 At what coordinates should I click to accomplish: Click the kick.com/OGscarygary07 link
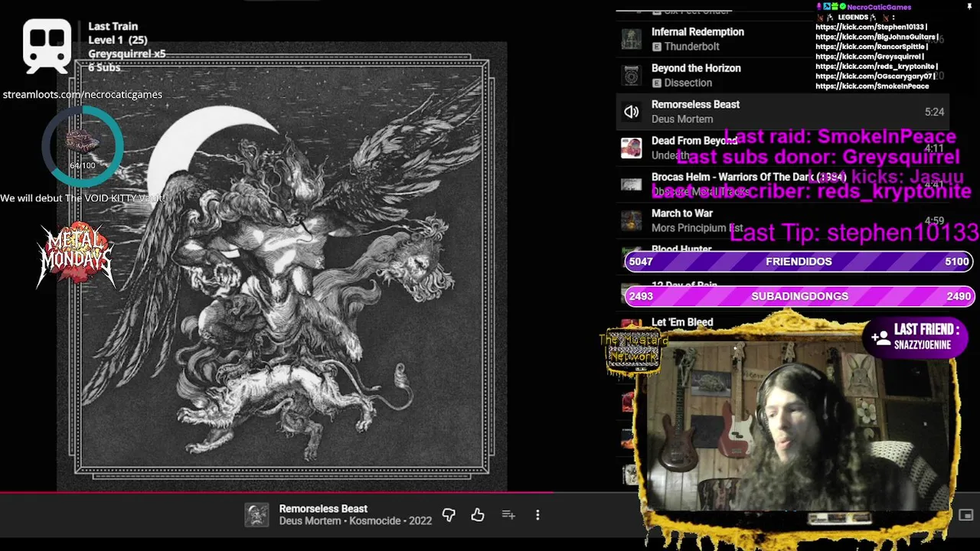(874, 77)
